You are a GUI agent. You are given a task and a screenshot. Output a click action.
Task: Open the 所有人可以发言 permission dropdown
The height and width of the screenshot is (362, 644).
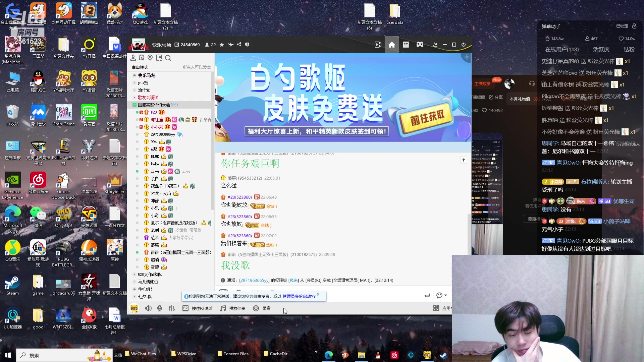pos(196,67)
